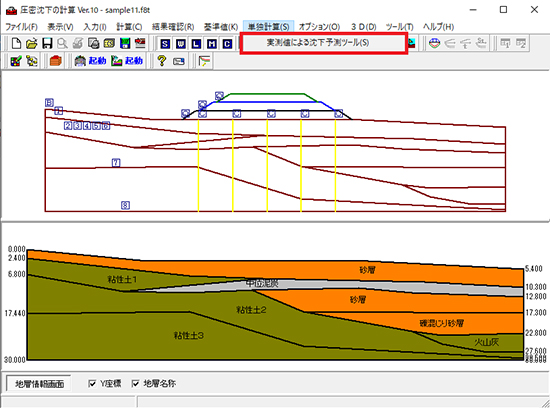
Task: Open the ファイル(F) menu
Action: point(21,27)
